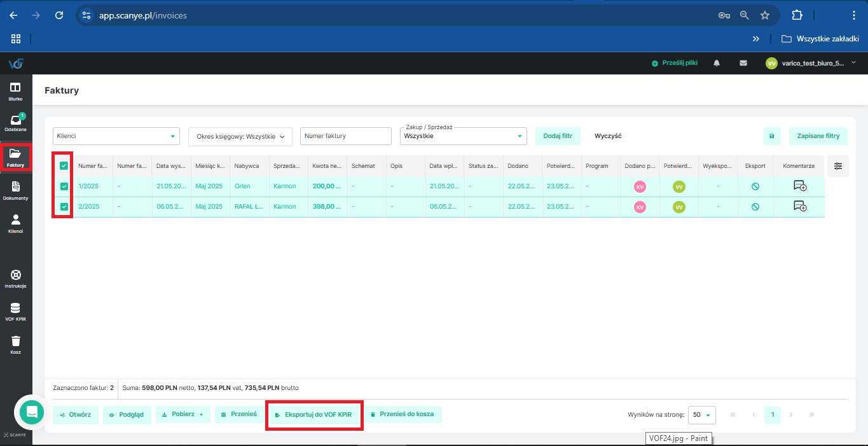Open the browser zoom magnifier icon
The height and width of the screenshot is (446, 868).
pos(744,15)
